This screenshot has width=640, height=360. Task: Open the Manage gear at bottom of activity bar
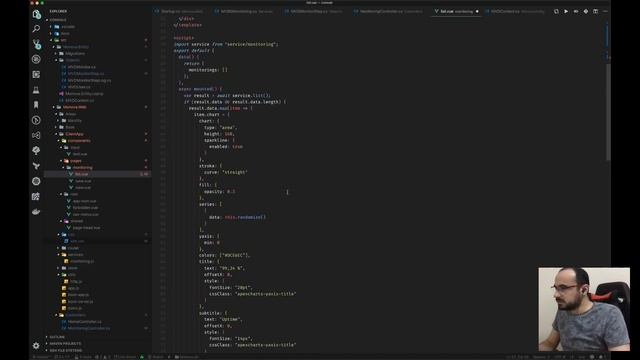[36, 346]
